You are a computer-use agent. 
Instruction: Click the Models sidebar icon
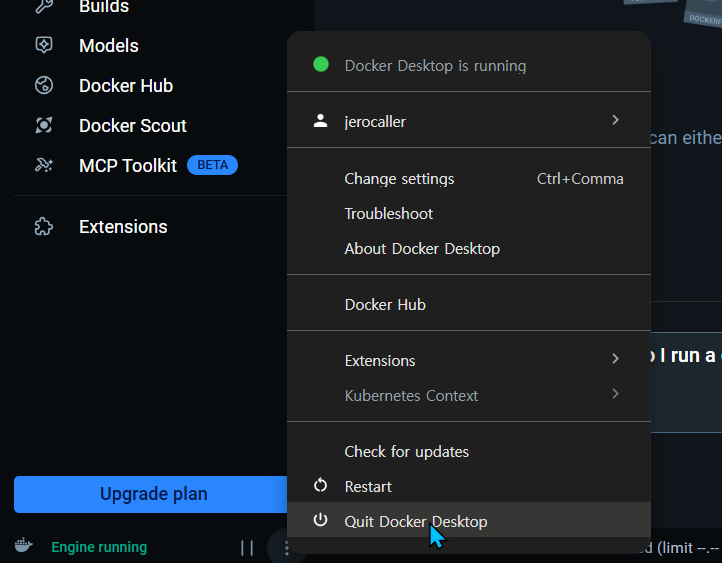click(x=44, y=45)
